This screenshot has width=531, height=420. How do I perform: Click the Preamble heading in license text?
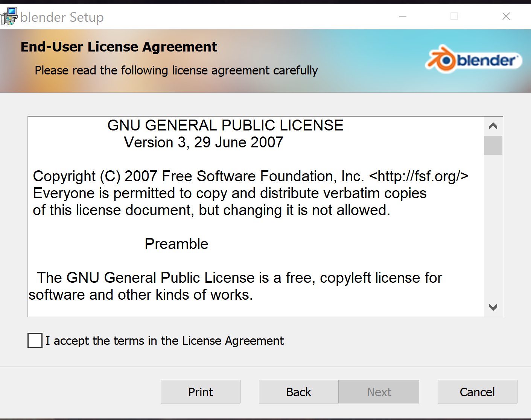tap(176, 244)
